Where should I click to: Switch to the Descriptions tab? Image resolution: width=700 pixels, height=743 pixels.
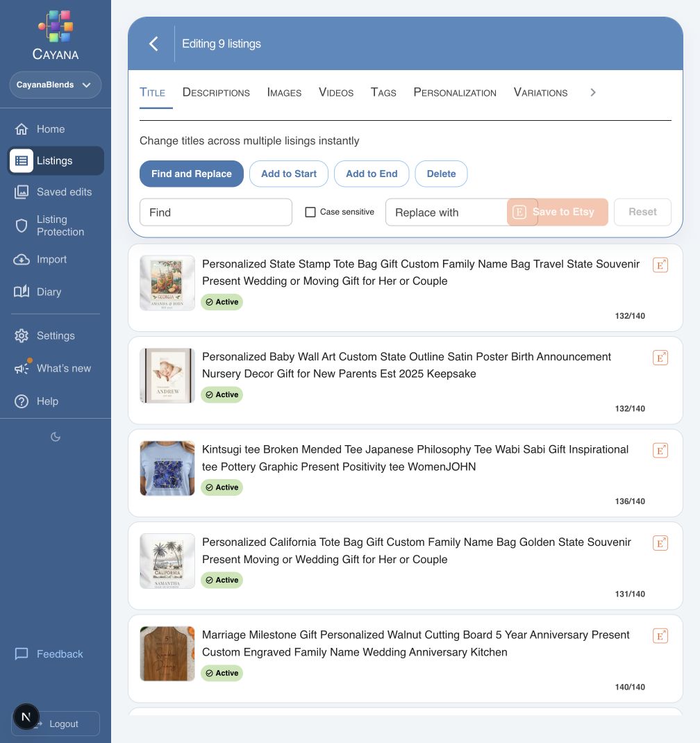(216, 92)
